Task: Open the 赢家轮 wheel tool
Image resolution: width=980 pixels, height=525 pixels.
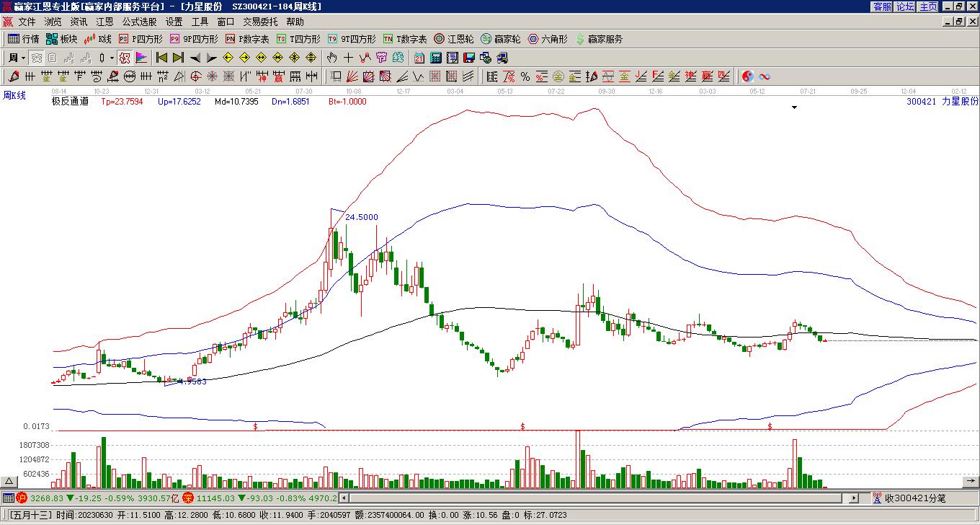Action: click(x=501, y=39)
